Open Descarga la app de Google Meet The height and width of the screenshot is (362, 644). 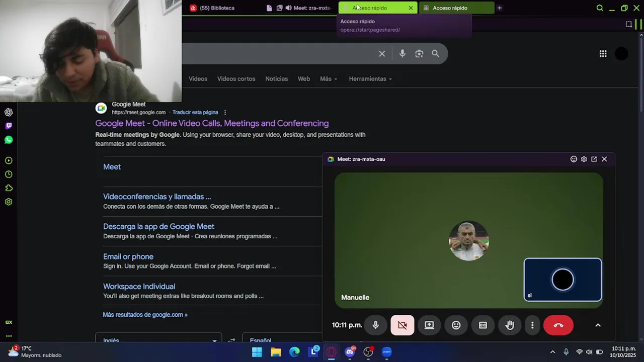point(158,227)
